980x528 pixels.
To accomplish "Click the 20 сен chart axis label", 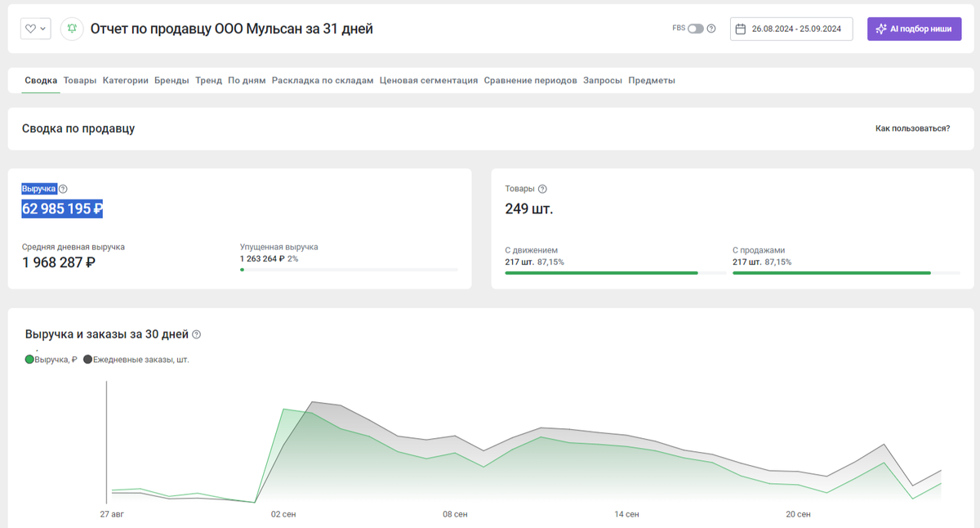I will coord(798,514).
